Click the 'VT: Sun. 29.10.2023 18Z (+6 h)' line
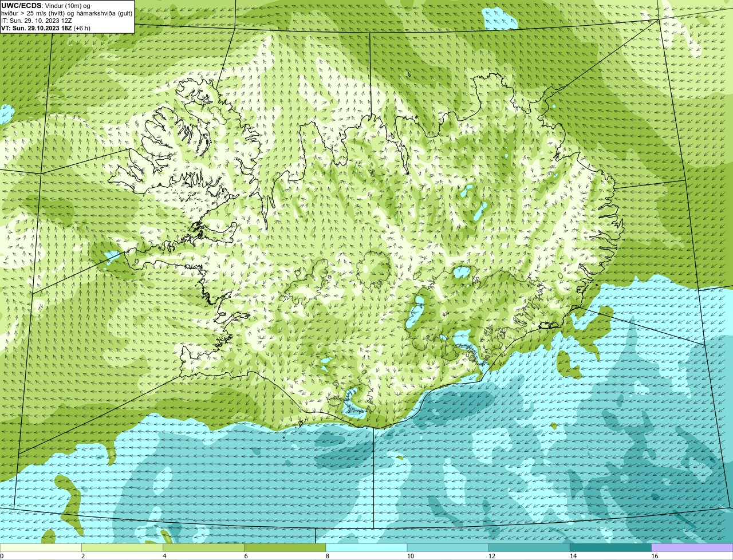The height and width of the screenshot is (560, 733). [46, 28]
